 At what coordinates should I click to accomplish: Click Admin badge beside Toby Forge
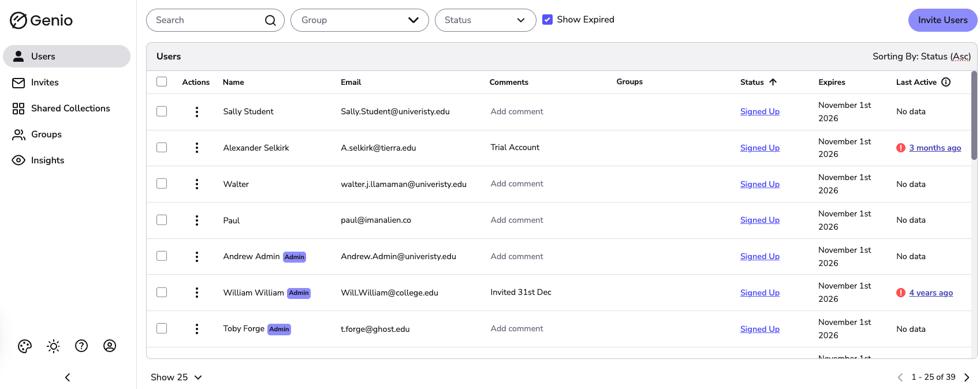click(x=279, y=330)
